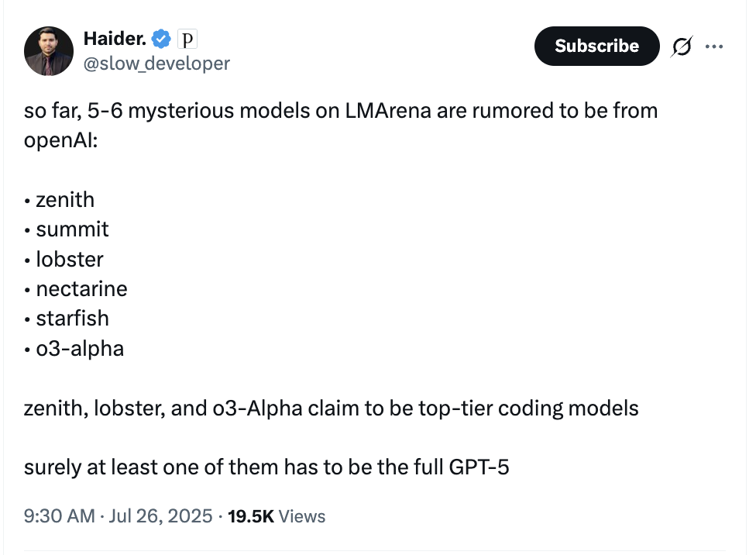This screenshot has width=756, height=555.
Task: Click the summit bullet item
Action: 71,229
